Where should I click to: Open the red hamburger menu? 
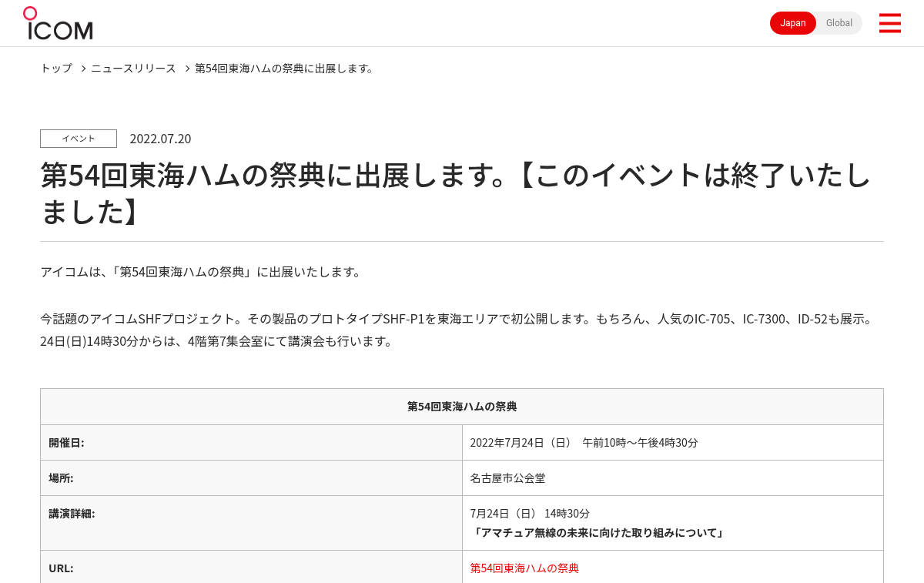(889, 23)
